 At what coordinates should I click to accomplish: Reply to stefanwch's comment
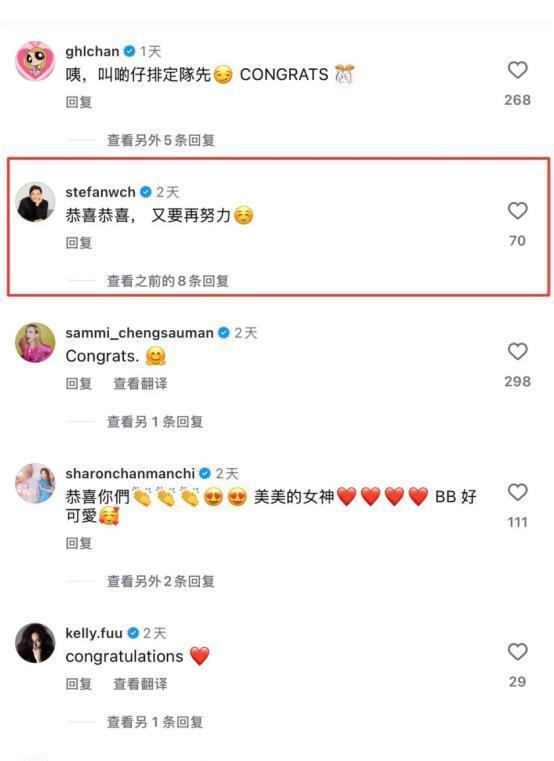pos(79,243)
